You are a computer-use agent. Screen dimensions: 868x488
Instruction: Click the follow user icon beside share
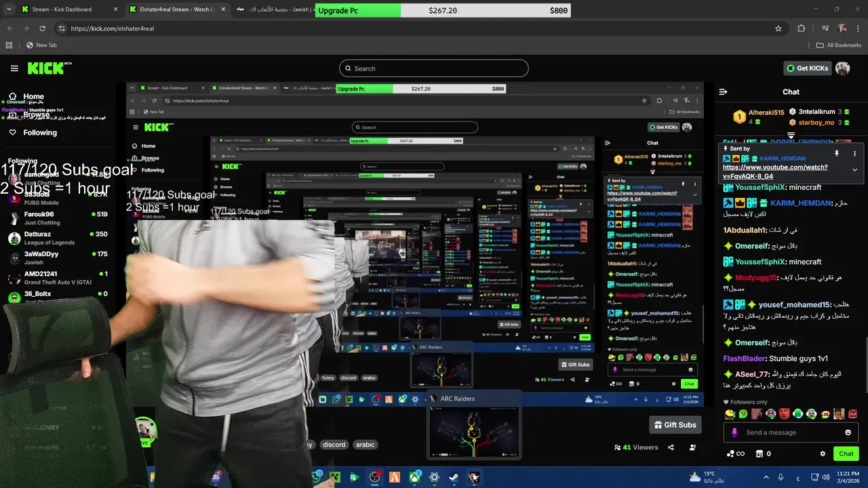coord(692,447)
